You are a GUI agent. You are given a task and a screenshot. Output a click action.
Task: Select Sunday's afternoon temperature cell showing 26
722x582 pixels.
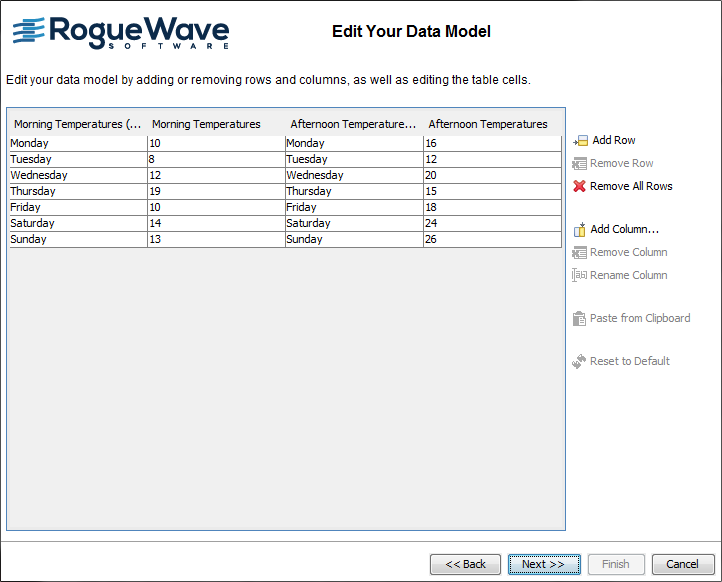click(491, 240)
